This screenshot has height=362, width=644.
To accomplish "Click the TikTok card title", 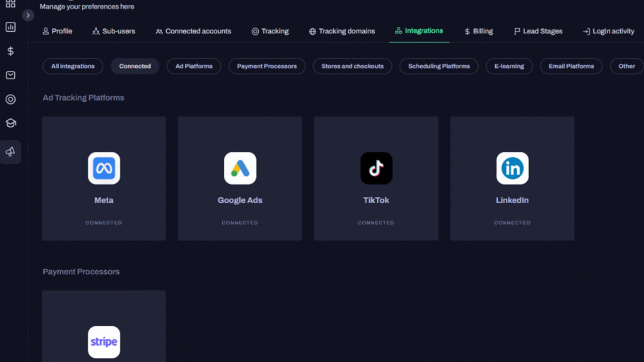I will pyautogui.click(x=376, y=201).
